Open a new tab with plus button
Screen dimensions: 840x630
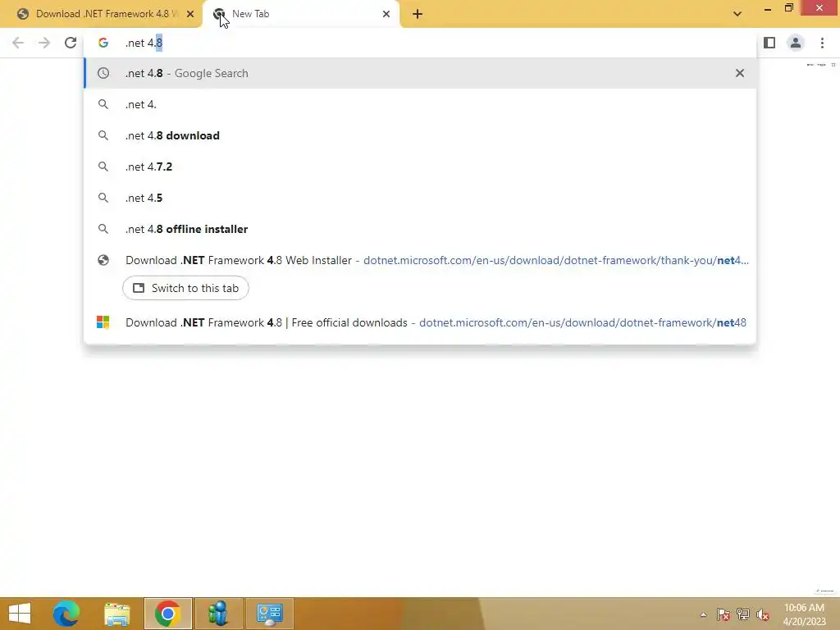point(418,14)
